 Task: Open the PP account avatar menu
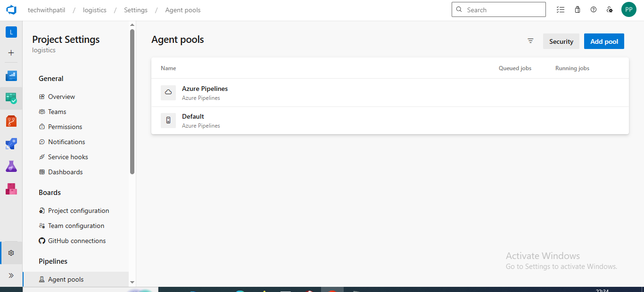(628, 10)
